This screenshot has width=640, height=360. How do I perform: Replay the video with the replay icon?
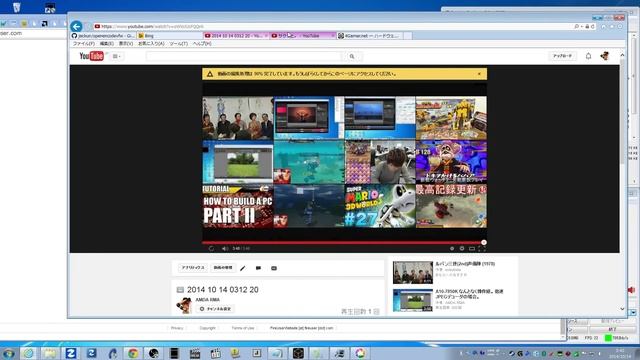point(211,248)
